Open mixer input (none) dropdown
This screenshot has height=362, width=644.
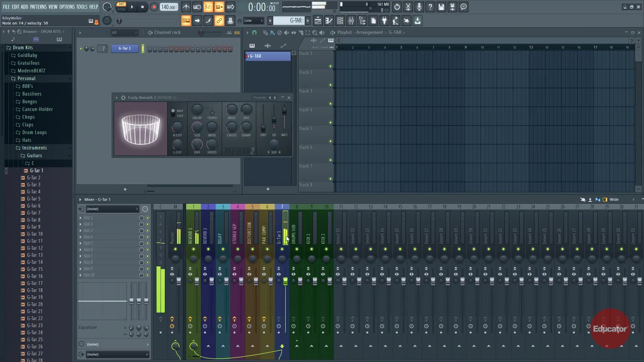[x=112, y=209]
